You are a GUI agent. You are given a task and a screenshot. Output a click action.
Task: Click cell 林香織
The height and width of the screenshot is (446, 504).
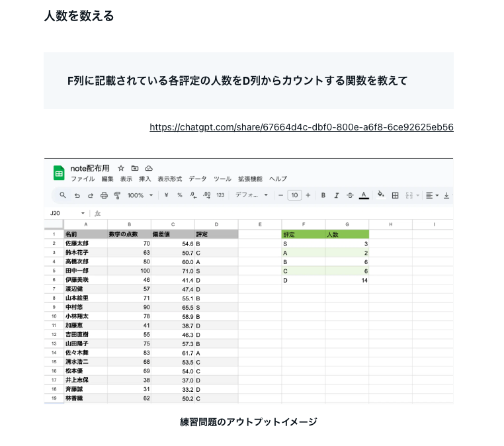(85, 398)
